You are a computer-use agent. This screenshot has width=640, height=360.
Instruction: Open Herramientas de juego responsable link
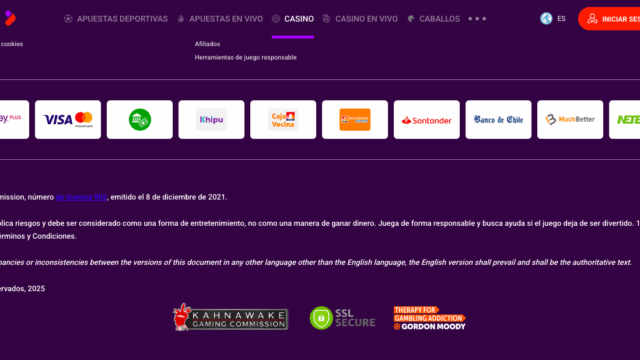coord(246,58)
